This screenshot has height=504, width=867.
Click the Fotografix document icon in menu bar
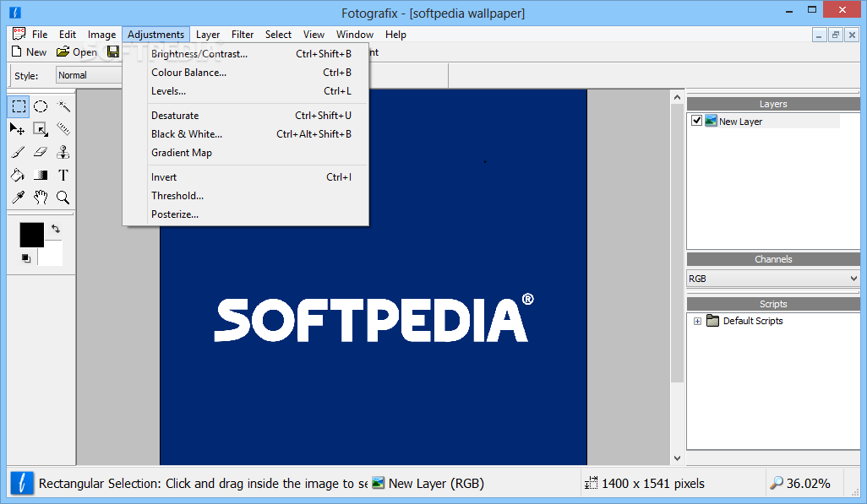coord(19,34)
